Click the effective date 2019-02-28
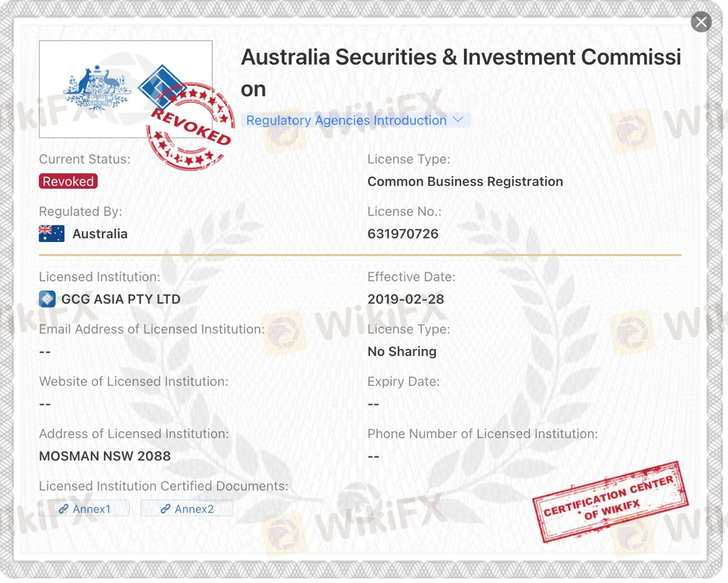 tap(406, 299)
